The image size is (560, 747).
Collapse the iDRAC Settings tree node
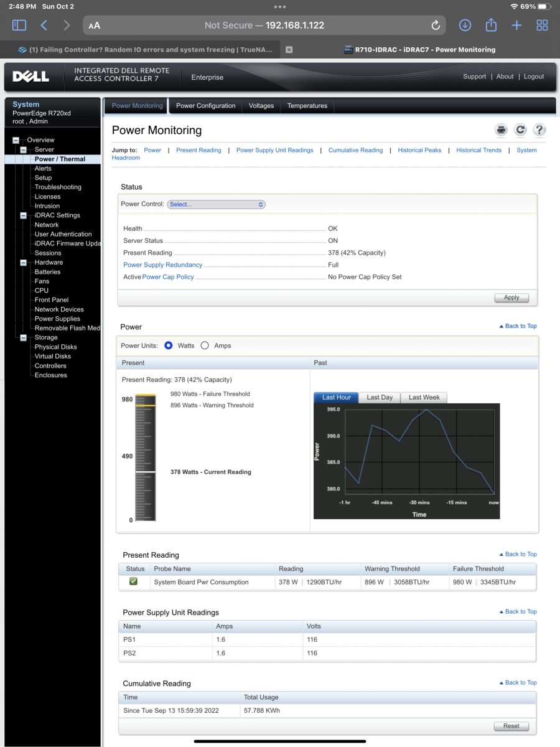point(24,215)
